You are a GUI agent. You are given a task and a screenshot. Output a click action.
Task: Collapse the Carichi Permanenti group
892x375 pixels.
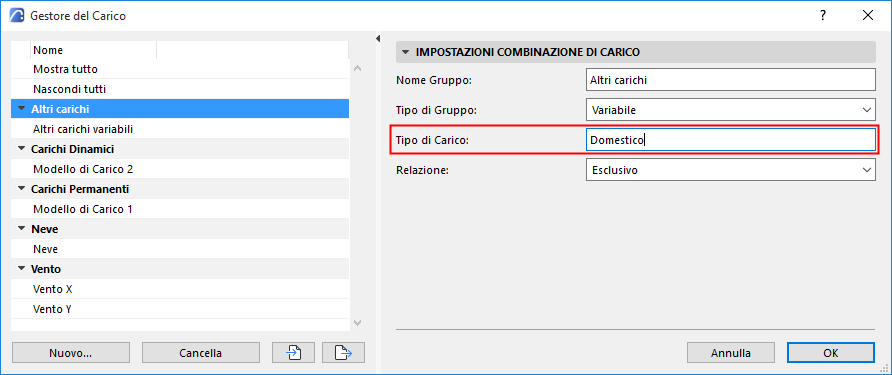(x=22, y=189)
